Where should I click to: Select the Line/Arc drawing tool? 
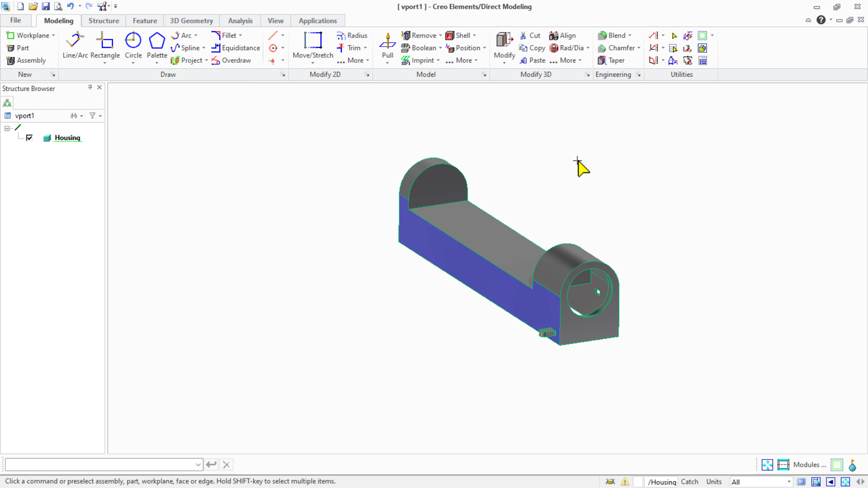coord(75,45)
